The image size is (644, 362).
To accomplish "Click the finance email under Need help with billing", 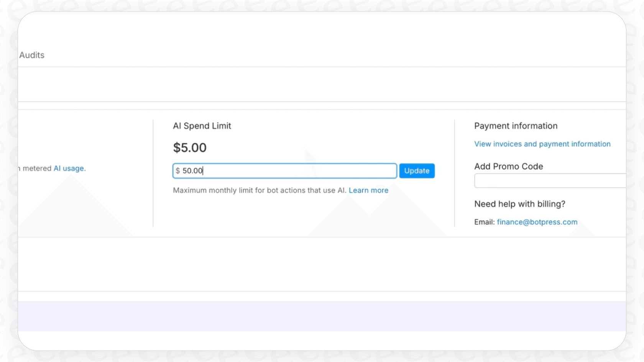I will (537, 222).
